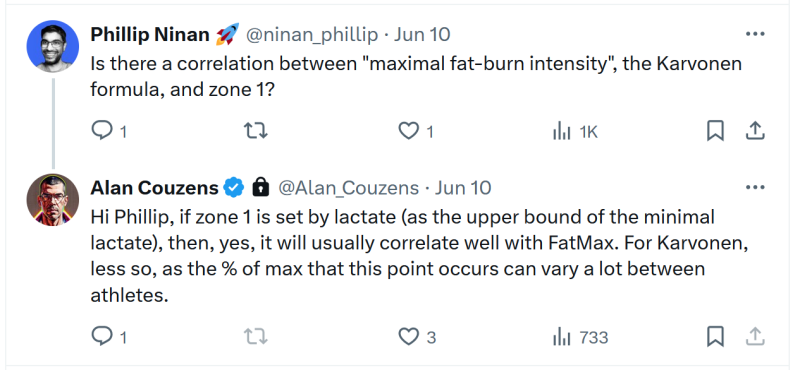Reply to Alan Couzens' tweet
The image size is (800, 370).
109,336
